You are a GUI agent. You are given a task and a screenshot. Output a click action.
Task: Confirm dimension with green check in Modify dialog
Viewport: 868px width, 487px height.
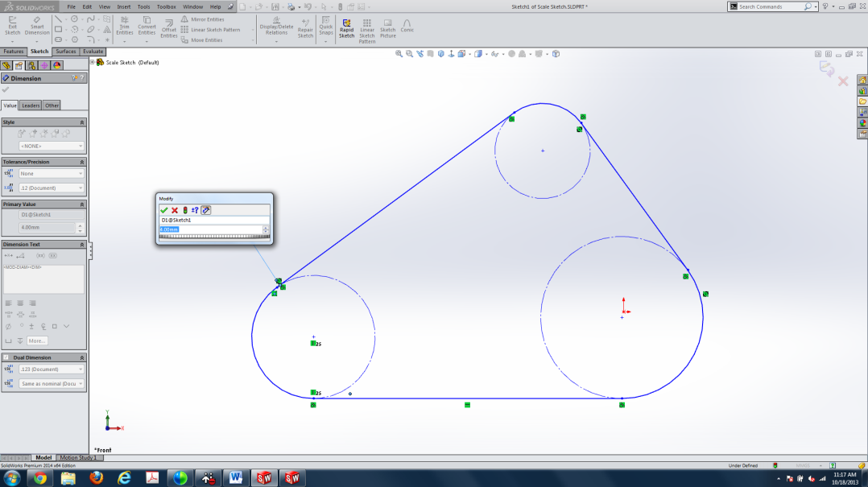(164, 210)
